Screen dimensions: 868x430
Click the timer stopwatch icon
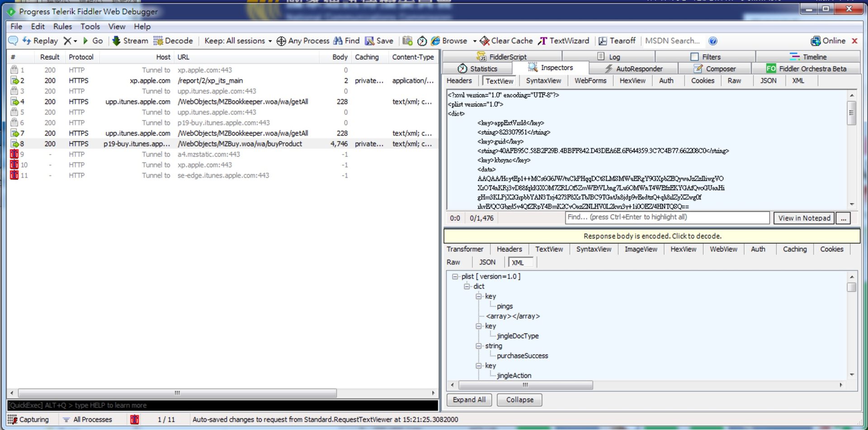(422, 41)
